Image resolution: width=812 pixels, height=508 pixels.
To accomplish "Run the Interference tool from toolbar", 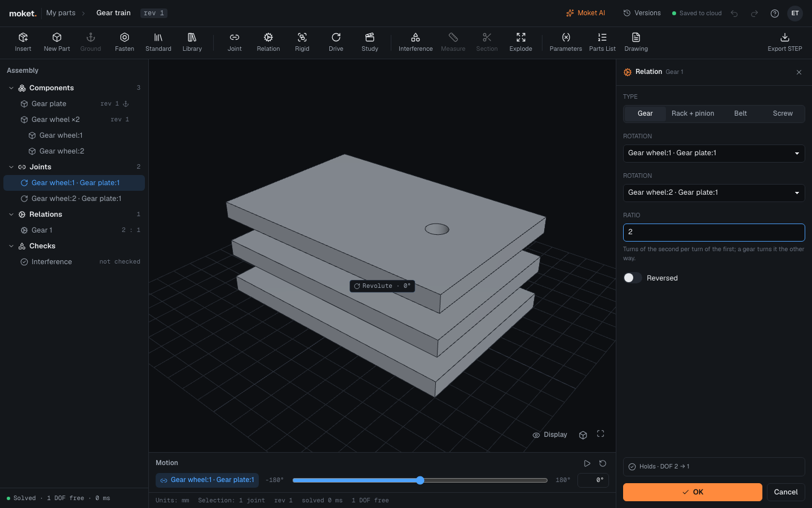I will 416,42.
